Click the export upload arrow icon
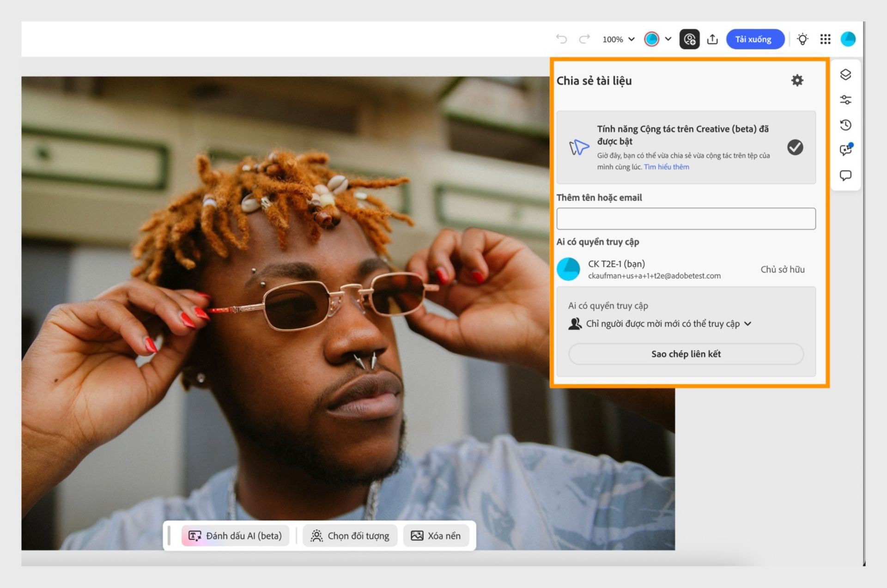 (712, 39)
